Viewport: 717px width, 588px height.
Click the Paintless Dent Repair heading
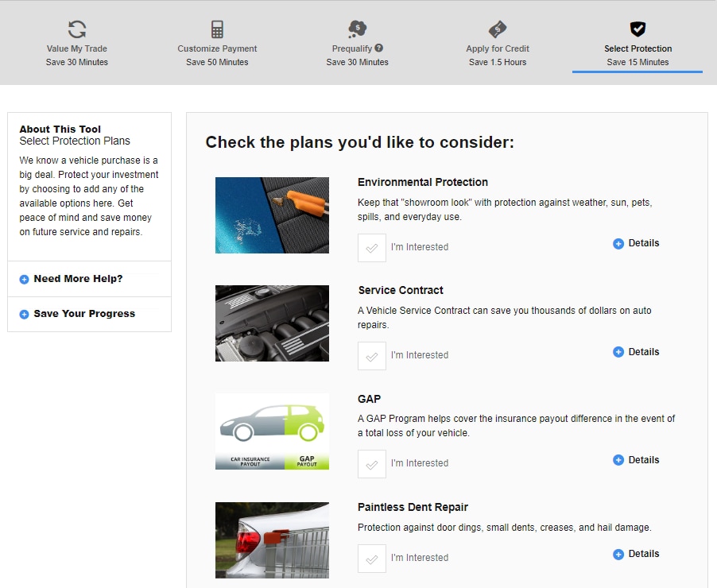click(413, 507)
